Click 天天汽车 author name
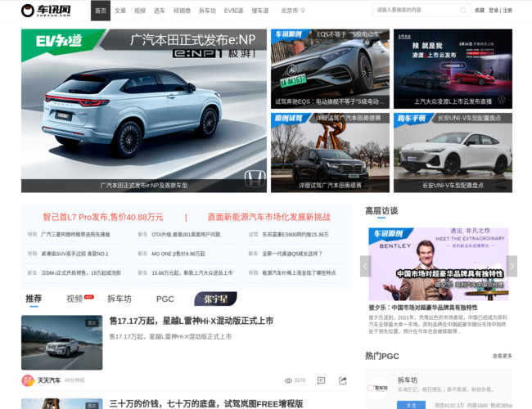The image size is (532, 409). [49, 380]
